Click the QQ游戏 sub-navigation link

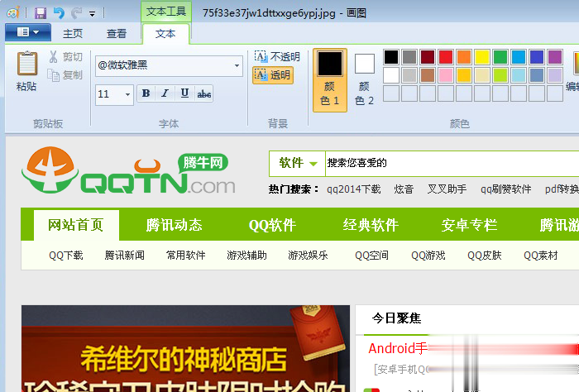pos(428,256)
